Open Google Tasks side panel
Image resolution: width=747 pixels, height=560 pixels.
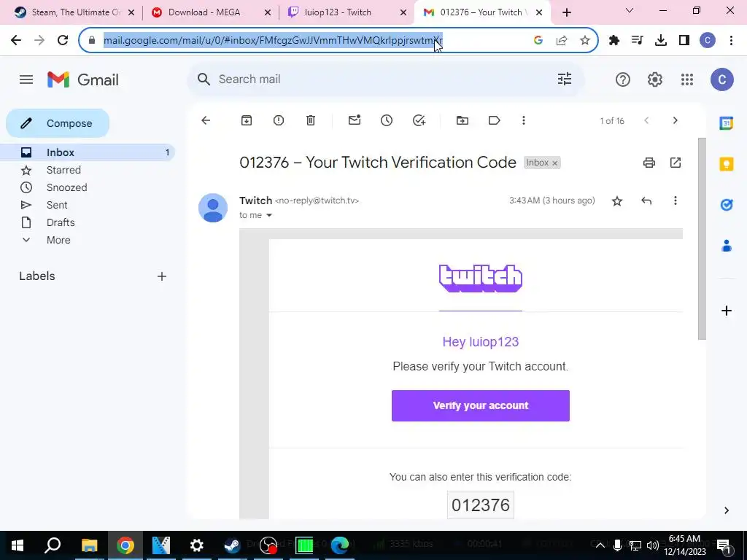click(x=726, y=205)
